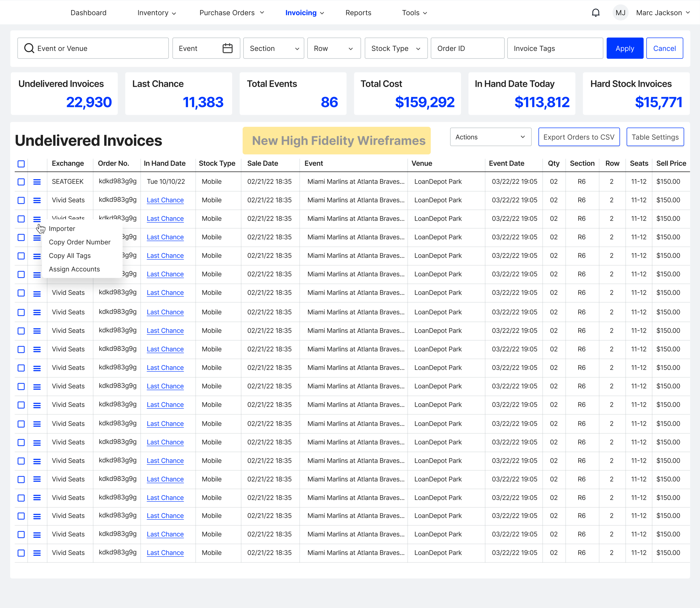The height and width of the screenshot is (608, 700).
Task: Open the row menu icon beside the SEATGEEK row's next-to-last row
Action: point(37,535)
